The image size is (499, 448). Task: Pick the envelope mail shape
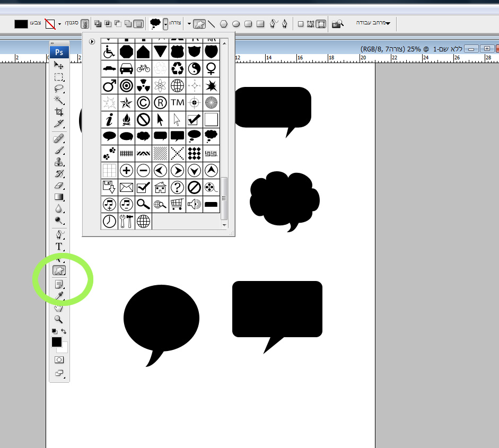pyautogui.click(x=126, y=187)
